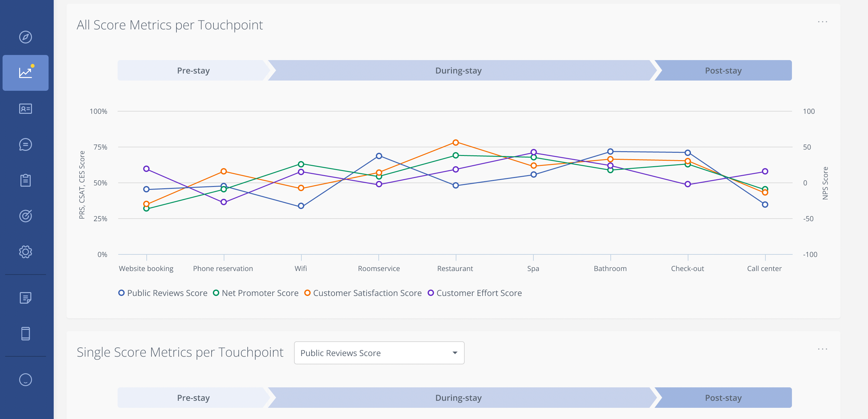This screenshot has height=419, width=868.
Task: Select the During-stay tab label
Action: [x=458, y=70]
